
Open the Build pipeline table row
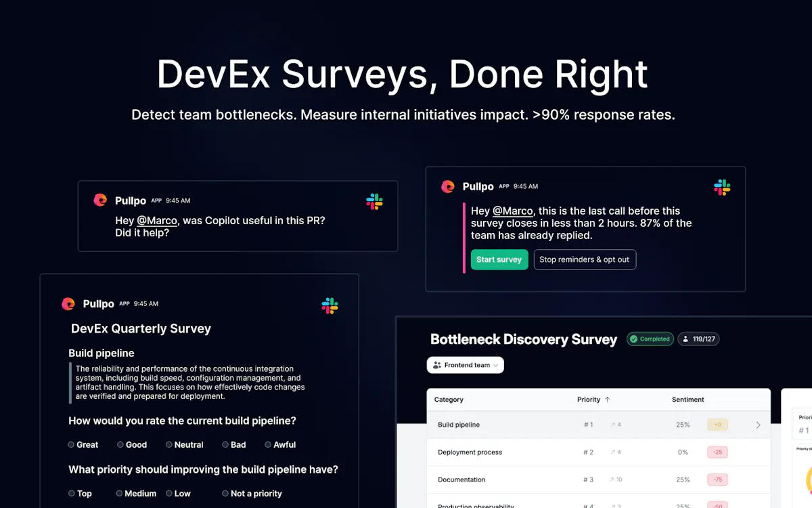pos(599,425)
